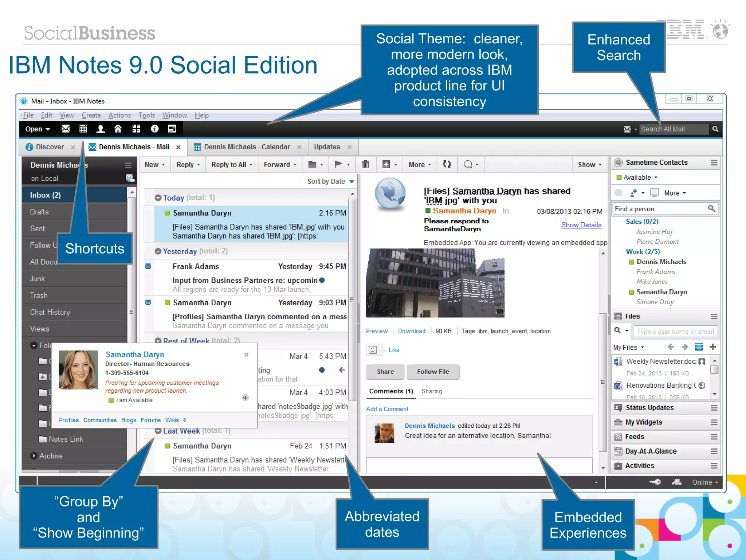Switch to the Sharing tab

(432, 391)
